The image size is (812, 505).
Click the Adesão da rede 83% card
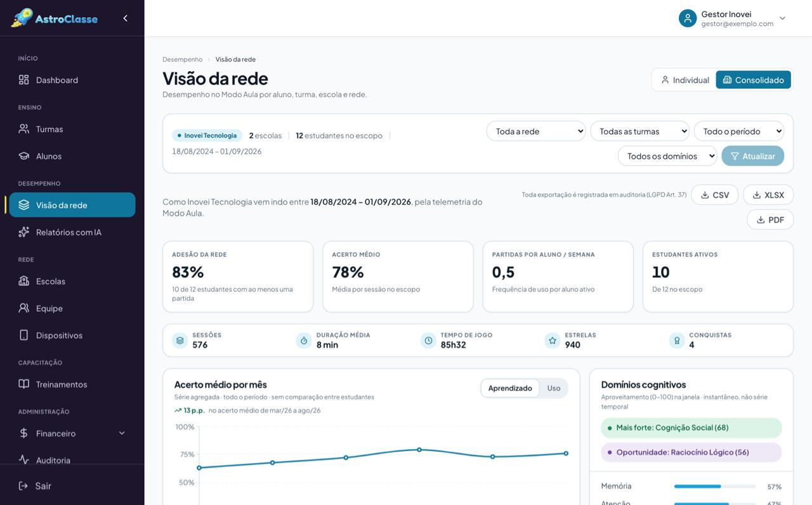238,277
